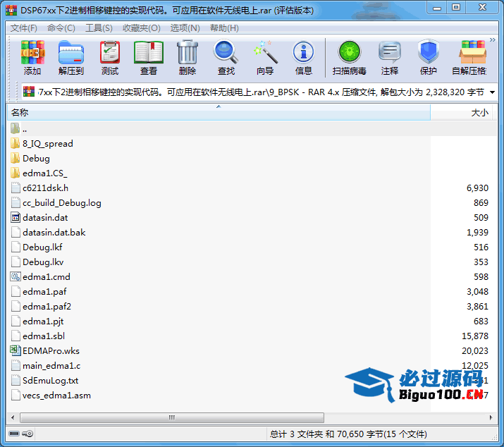This screenshot has height=447, width=504.
Task: Click the status bar drive icon
Action: pyautogui.click(x=14, y=434)
